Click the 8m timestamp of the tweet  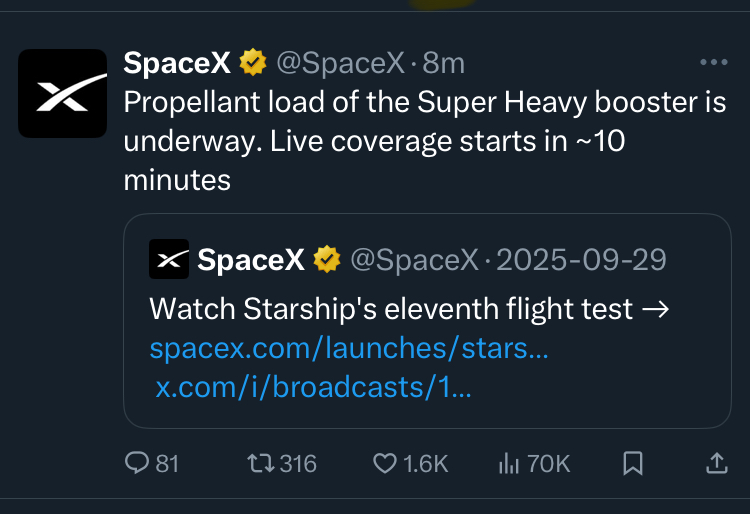pos(444,64)
